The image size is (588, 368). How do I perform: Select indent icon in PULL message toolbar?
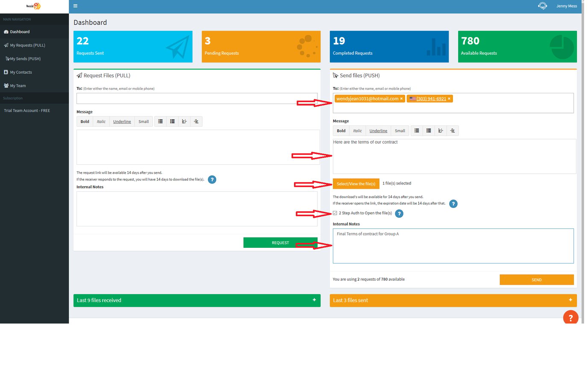point(196,122)
